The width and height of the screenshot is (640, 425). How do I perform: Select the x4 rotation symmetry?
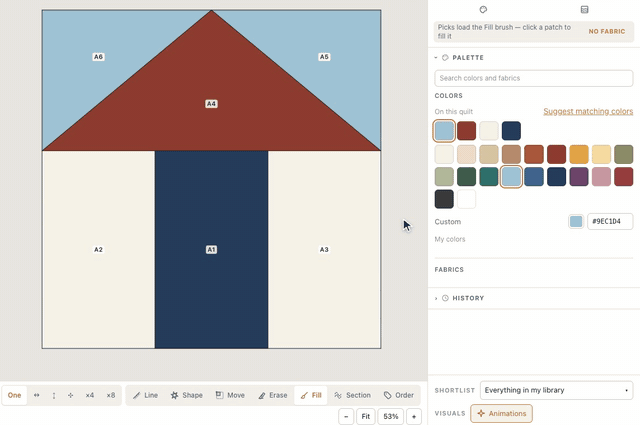(x=90, y=395)
